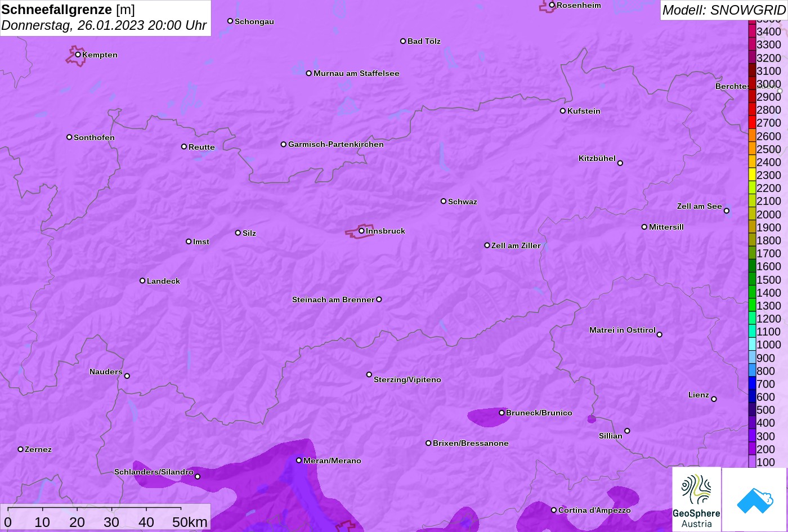This screenshot has height=532, width=788.
Task: Click the 50km scale bar label
Action: point(190,522)
